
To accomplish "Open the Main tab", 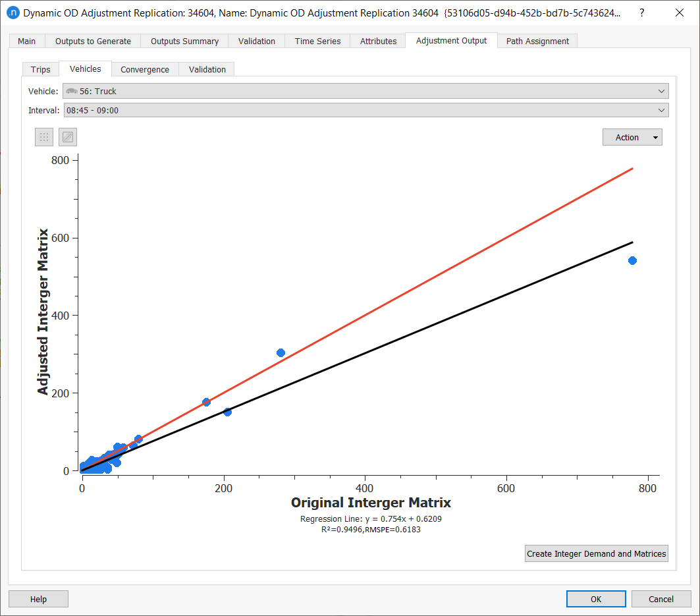I will coord(27,41).
